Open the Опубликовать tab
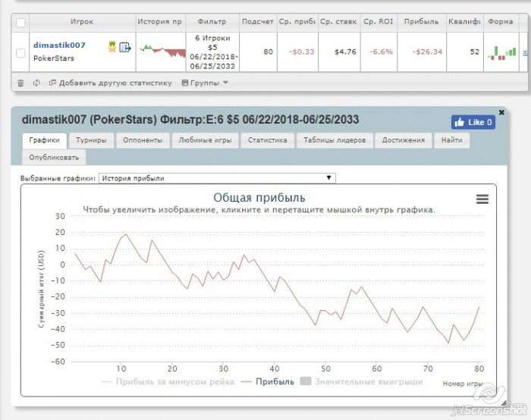Image resolution: width=531 pixels, height=420 pixels. pyautogui.click(x=54, y=158)
